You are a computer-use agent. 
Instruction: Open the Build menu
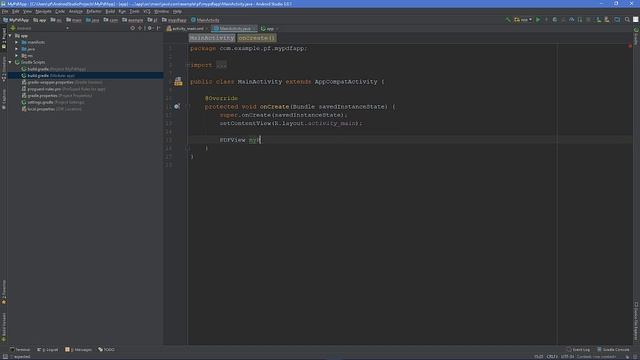pos(110,11)
